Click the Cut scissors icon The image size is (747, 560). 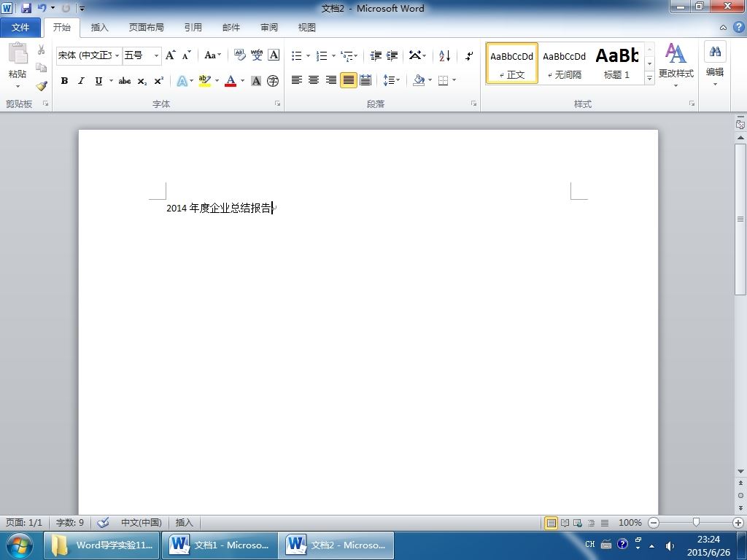pos(42,50)
